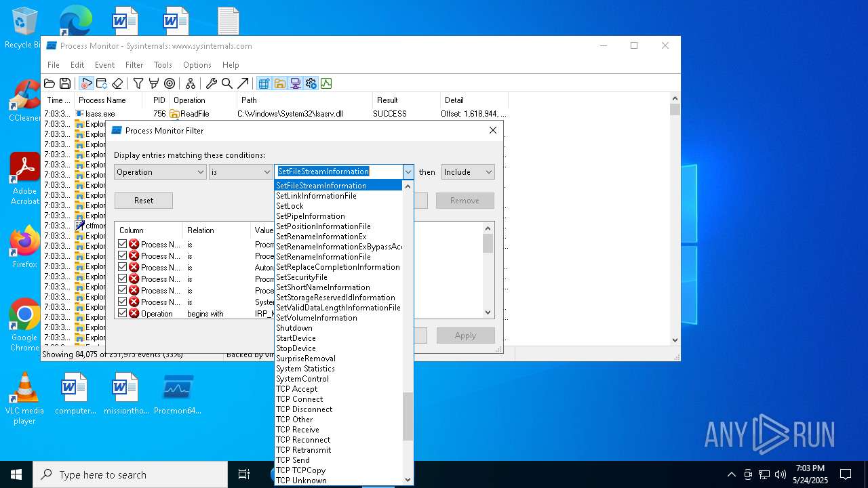Screen dimensions: 868x488
Task: Uncheck fifth Process N... filter row checkbox
Action: tap(123, 290)
